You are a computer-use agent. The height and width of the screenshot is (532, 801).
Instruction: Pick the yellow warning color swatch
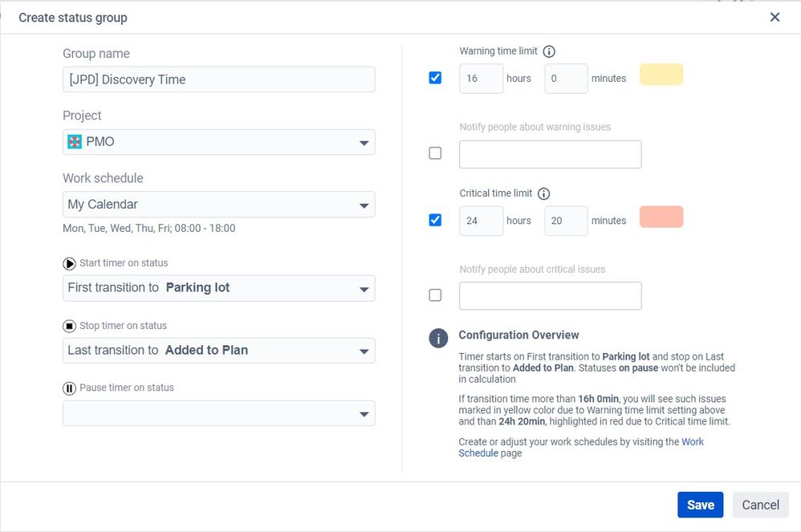661,75
